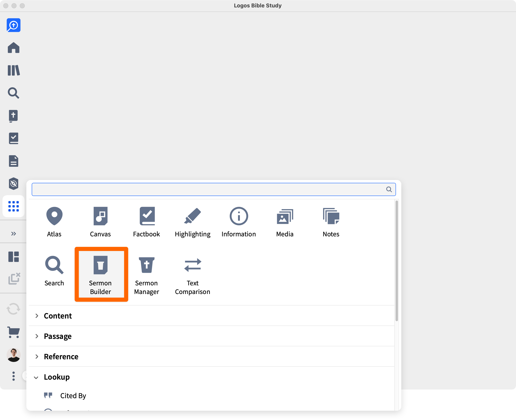Expand the Passage section
Viewport: 516px width, 420px height.
coord(58,336)
